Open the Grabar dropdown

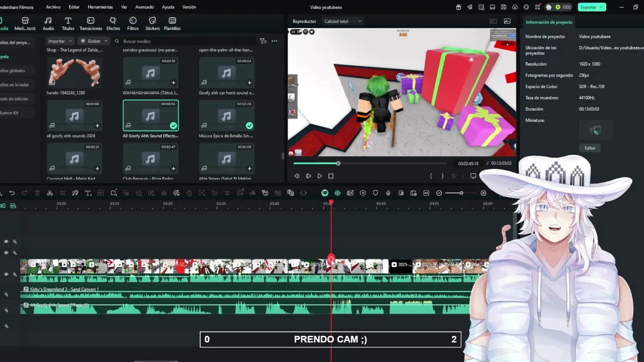point(94,41)
